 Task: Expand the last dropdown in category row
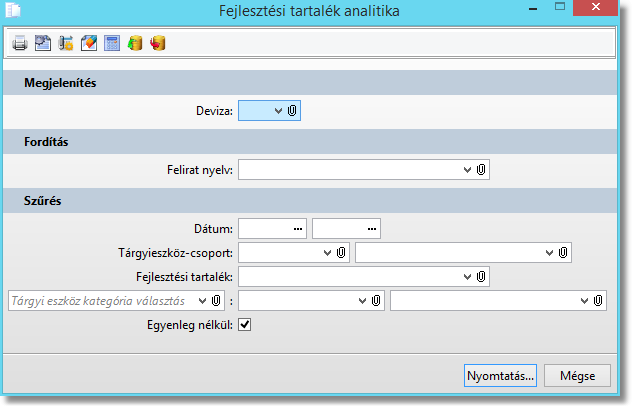584,301
